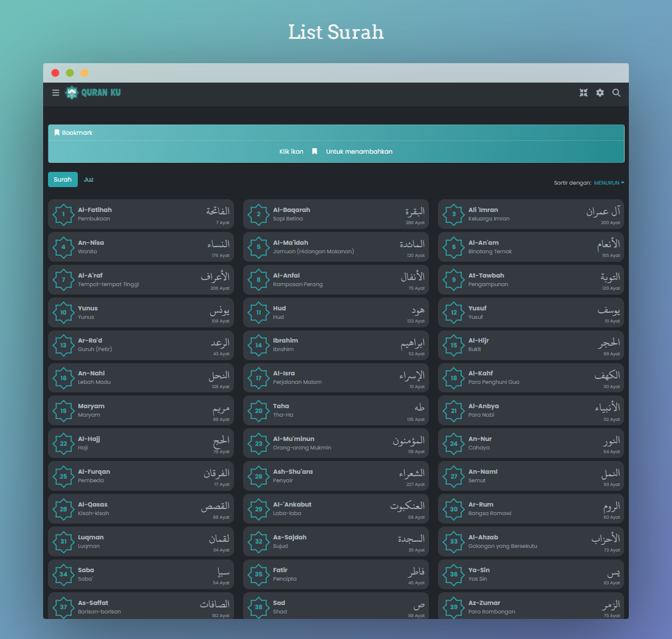The height and width of the screenshot is (639, 672).
Task: Click the Bookmark header icon
Action: click(x=57, y=132)
